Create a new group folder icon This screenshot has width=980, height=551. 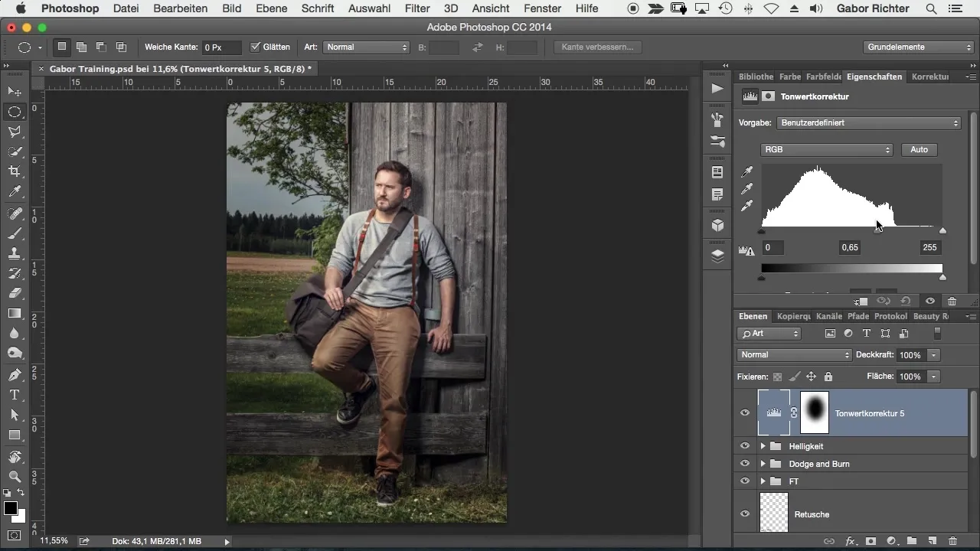pos(912,541)
